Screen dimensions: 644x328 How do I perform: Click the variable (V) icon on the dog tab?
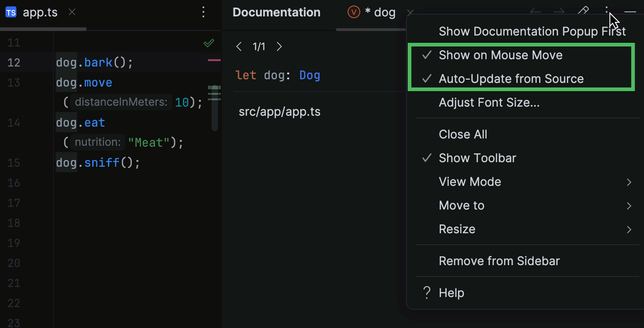click(354, 12)
